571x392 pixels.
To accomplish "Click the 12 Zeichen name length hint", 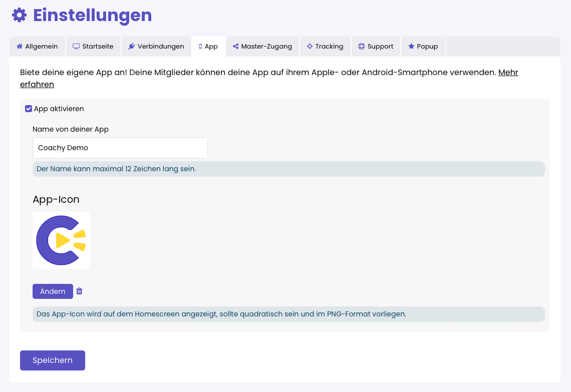I will [x=116, y=169].
